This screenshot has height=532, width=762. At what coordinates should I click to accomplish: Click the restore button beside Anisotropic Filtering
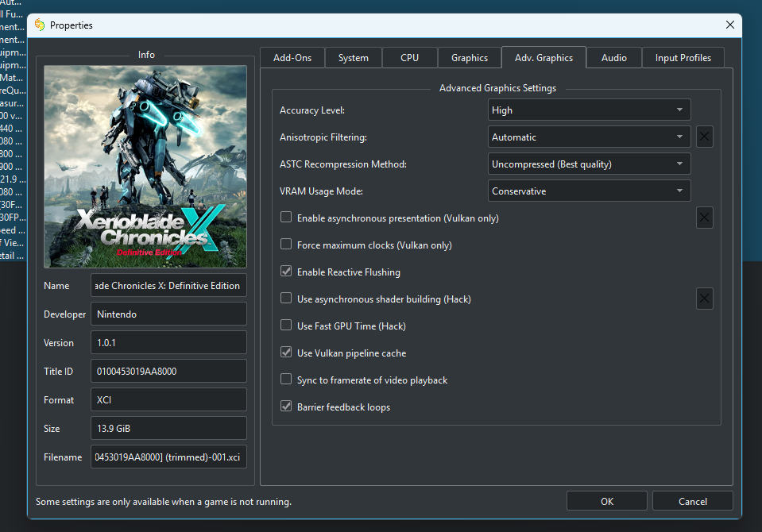(704, 137)
